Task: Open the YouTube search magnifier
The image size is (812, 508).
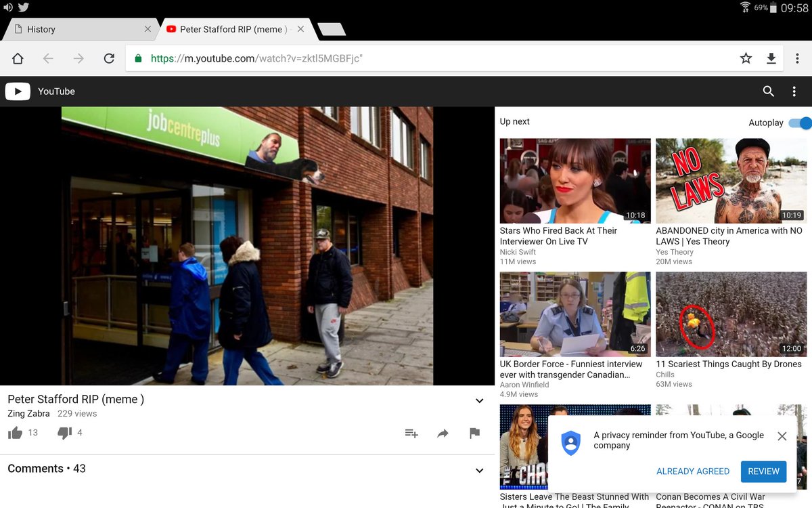Action: point(768,91)
